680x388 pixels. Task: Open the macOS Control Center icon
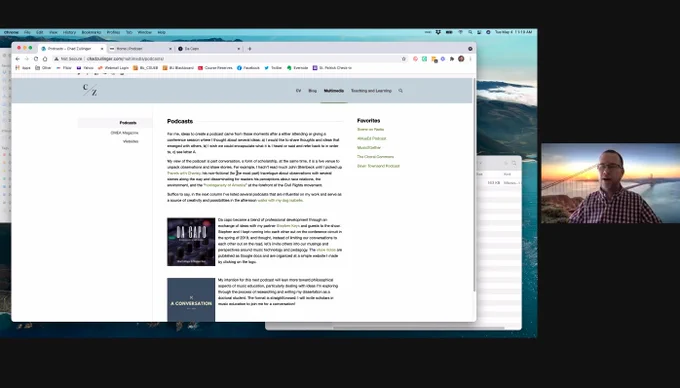pos(479,32)
